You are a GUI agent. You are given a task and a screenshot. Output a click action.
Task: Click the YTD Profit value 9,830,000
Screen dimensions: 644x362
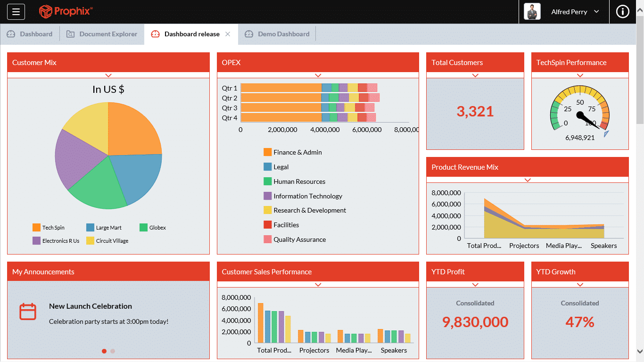click(475, 322)
